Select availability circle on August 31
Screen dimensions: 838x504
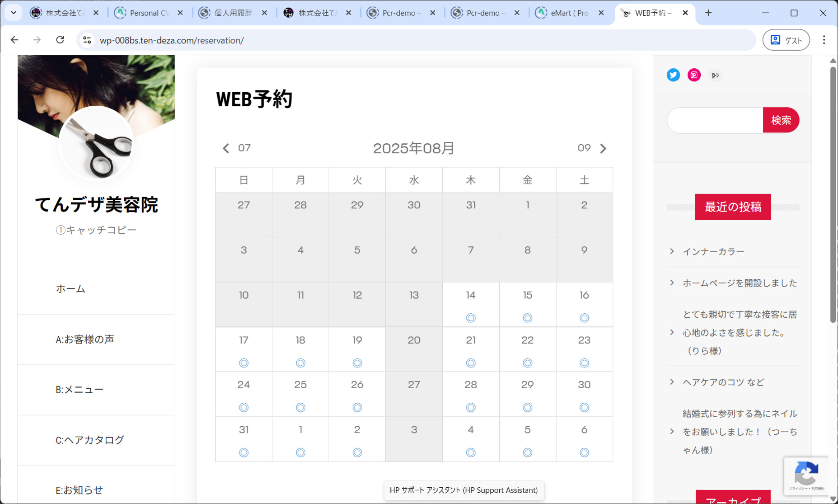(x=244, y=452)
